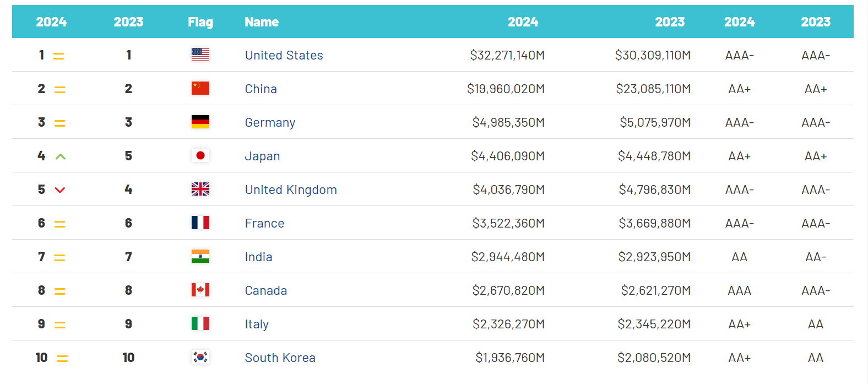Click United Kingdom's red rank-down arrow
This screenshot has height=384, width=868.
click(x=60, y=190)
